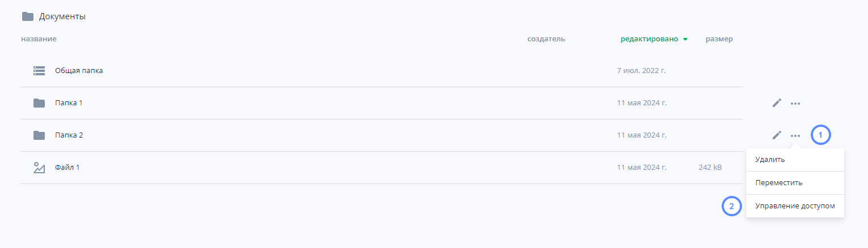The image size is (868, 248).
Task: Click the Документы folder icon in header
Action: click(x=27, y=16)
